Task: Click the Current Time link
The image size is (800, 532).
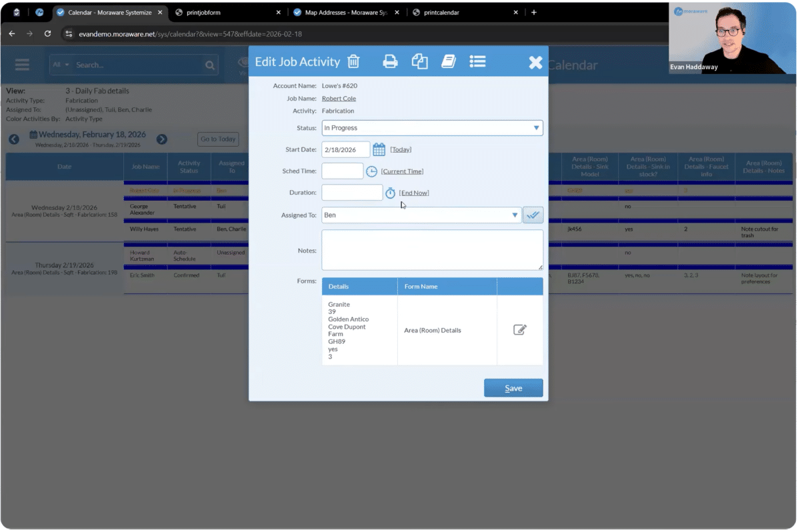Action: tap(402, 171)
